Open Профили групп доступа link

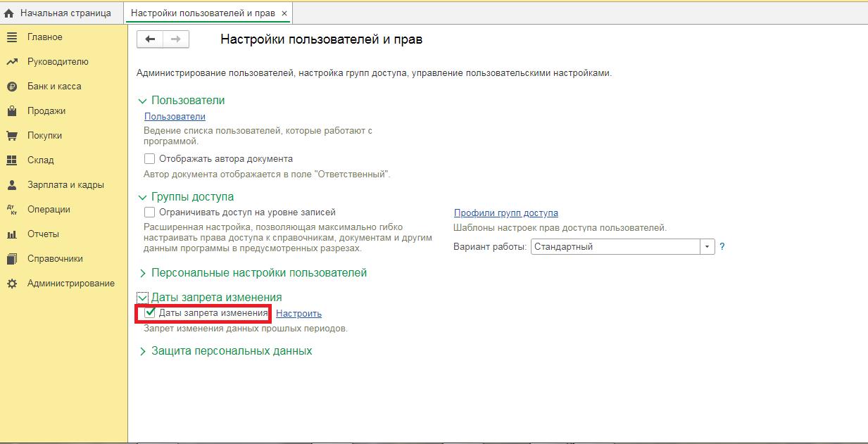(506, 213)
